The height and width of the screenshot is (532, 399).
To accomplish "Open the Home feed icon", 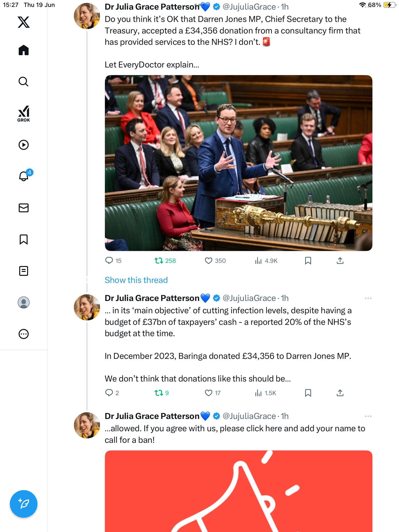I will coord(24,50).
